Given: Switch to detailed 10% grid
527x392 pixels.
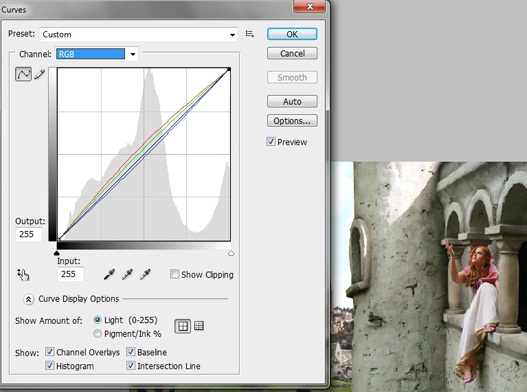Looking at the screenshot, I should pos(199,325).
